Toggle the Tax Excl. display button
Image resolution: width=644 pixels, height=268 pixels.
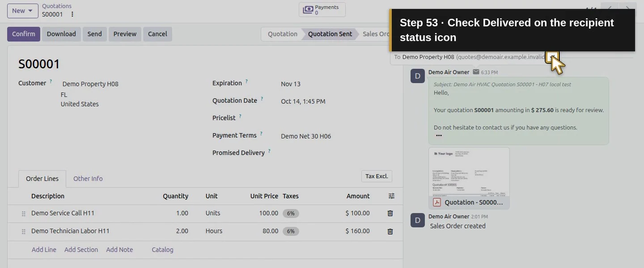(x=377, y=176)
